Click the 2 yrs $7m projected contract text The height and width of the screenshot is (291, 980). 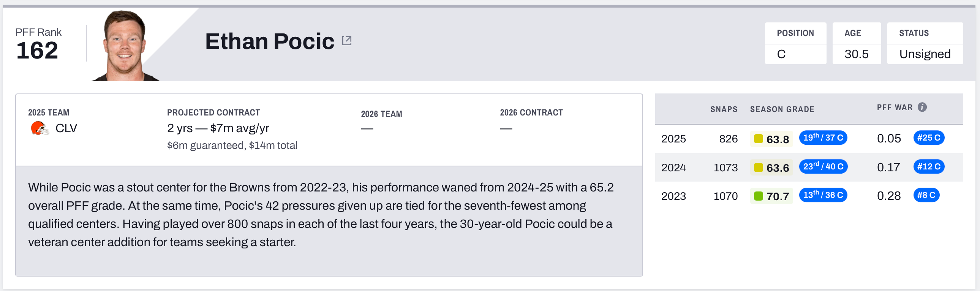(x=218, y=128)
